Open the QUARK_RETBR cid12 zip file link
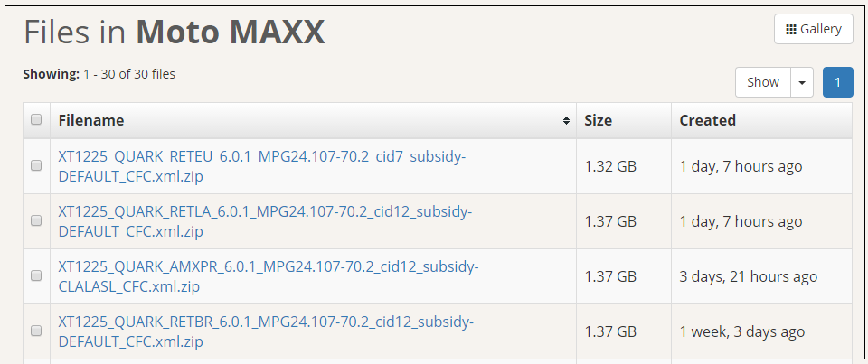Viewport: 868px width, 364px height. [x=266, y=331]
